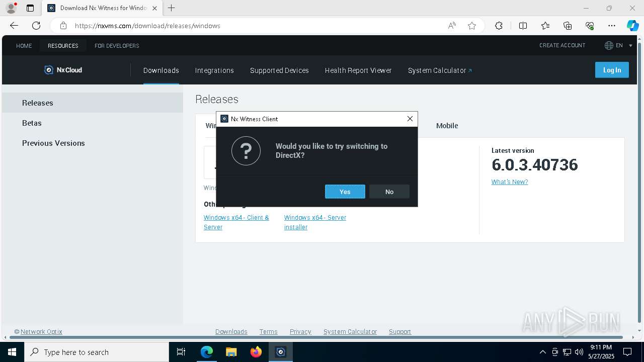Image resolution: width=644 pixels, height=362 pixels.
Task: Click CREATE ACCOUNT link
Action: [x=562, y=45]
